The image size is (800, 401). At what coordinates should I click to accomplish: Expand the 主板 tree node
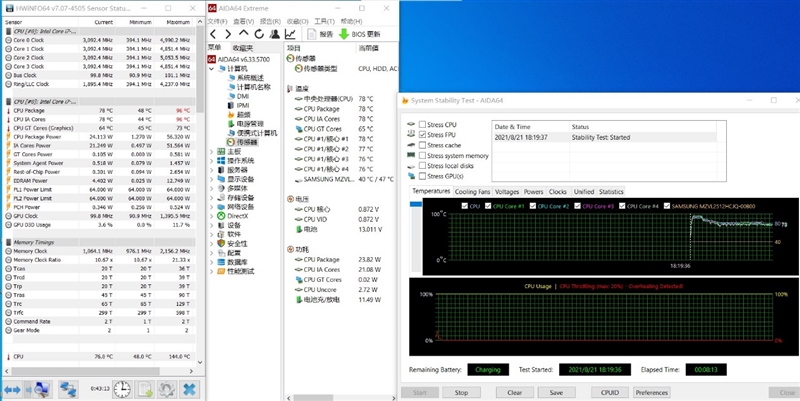coord(213,151)
